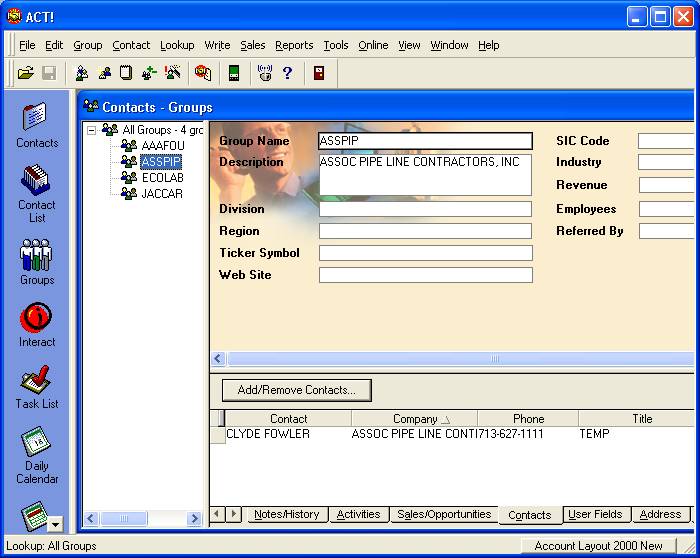This screenshot has height=558, width=700.
Task: Open the Window menu
Action: pos(449,45)
